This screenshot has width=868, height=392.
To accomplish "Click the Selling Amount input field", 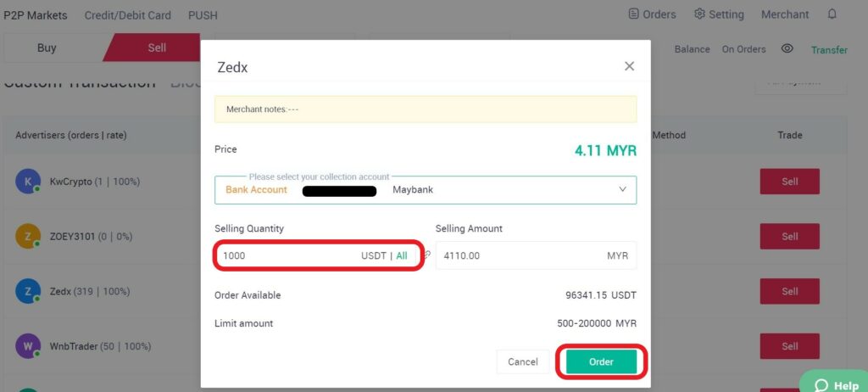I will tap(517, 255).
